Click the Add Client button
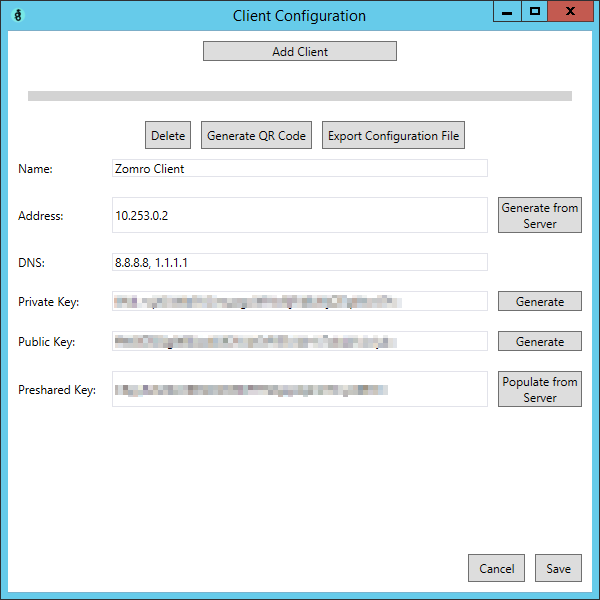This screenshot has width=600, height=600. click(300, 51)
